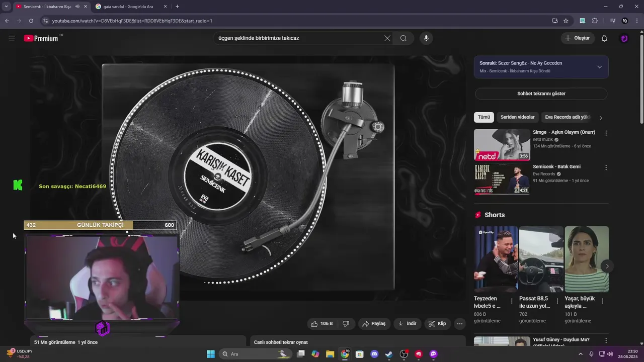Bookmark this page with star icon
644x362 pixels.
click(x=566, y=21)
